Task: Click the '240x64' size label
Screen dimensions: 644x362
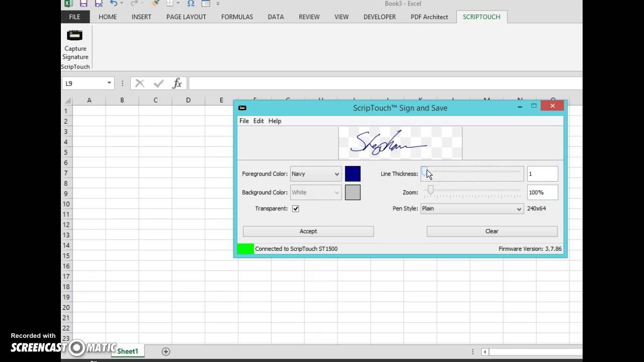Action: [x=536, y=209]
